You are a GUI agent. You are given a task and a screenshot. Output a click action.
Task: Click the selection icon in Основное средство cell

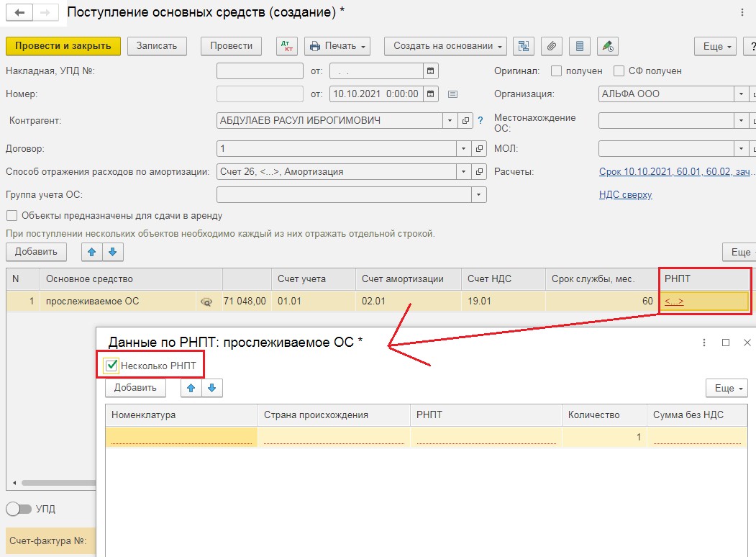pos(206,302)
